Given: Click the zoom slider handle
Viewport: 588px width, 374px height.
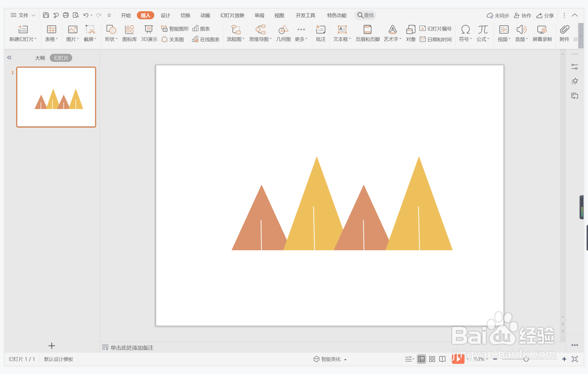Looking at the screenshot, I should (x=526, y=359).
